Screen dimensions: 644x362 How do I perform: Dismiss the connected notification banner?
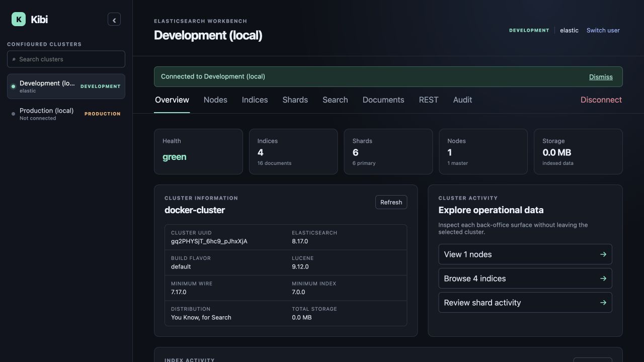tap(601, 77)
